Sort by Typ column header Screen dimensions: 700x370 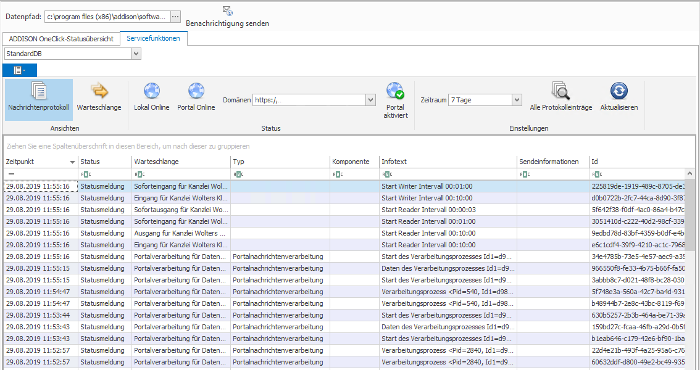click(280, 162)
